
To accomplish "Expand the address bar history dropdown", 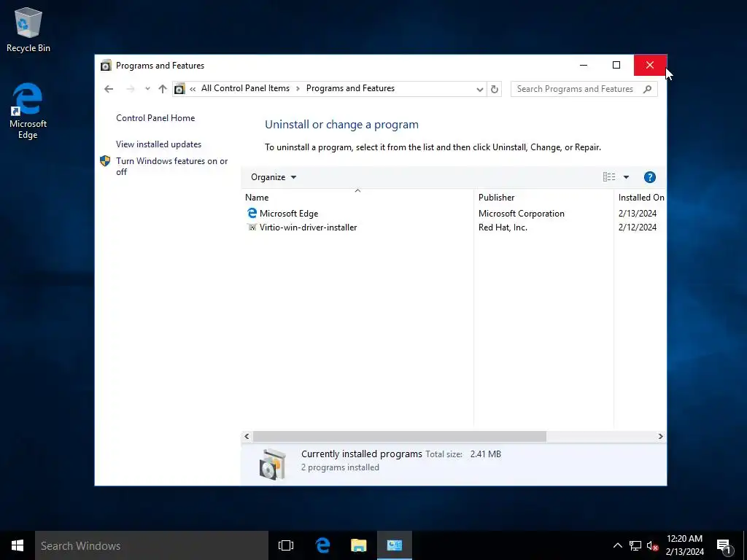I will click(480, 89).
